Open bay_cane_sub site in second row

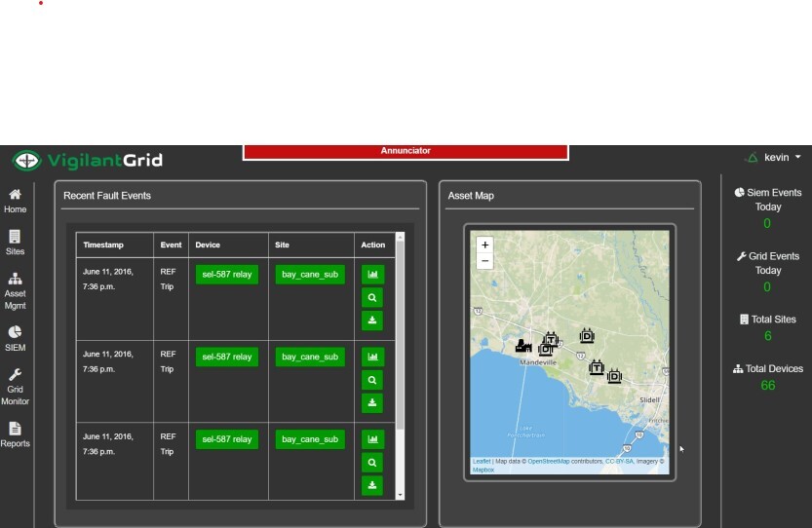click(310, 357)
